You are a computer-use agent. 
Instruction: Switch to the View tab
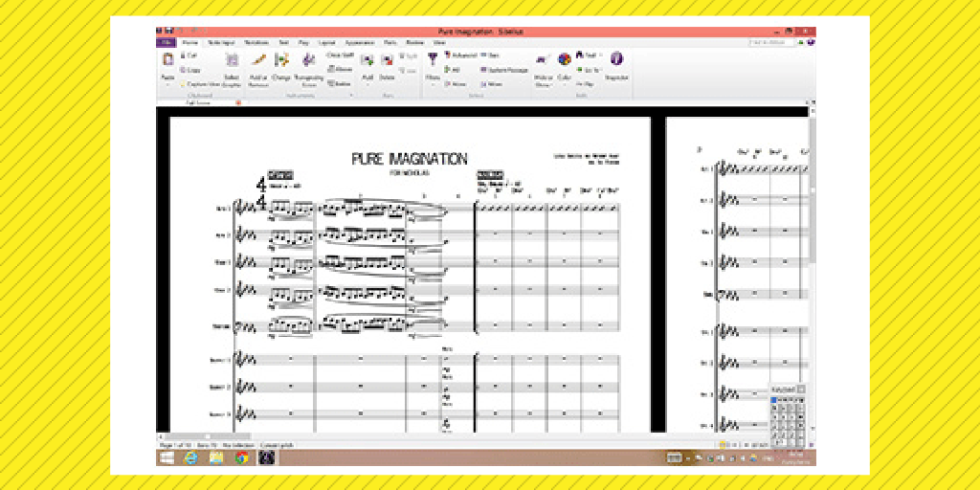coord(439,42)
